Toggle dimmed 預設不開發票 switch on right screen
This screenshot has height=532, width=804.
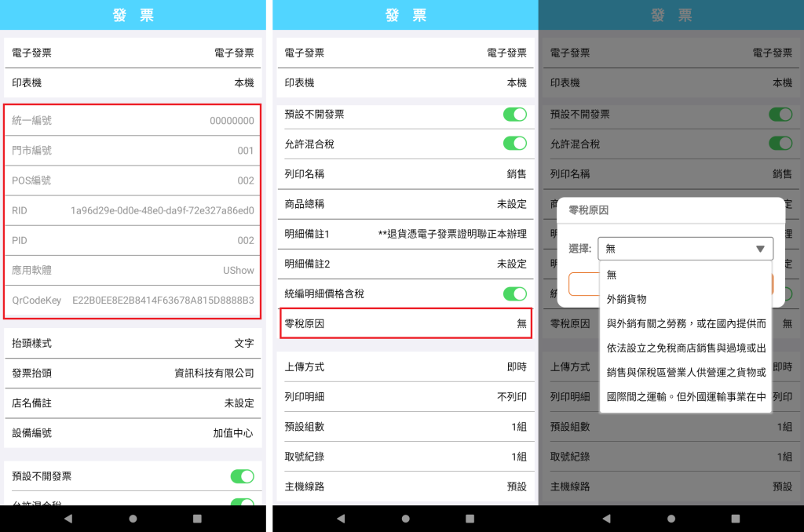tap(780, 115)
